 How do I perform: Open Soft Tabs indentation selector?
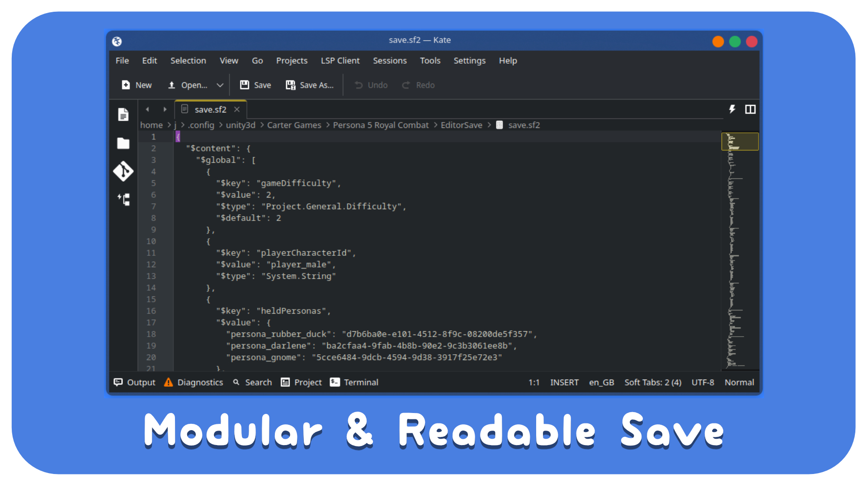click(652, 382)
